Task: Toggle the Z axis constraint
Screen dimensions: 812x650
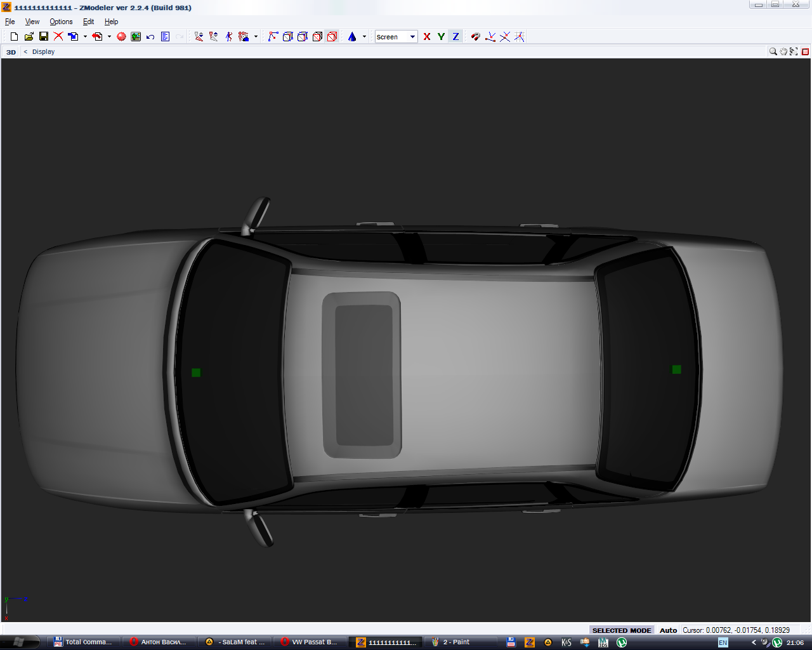Action: [x=455, y=37]
